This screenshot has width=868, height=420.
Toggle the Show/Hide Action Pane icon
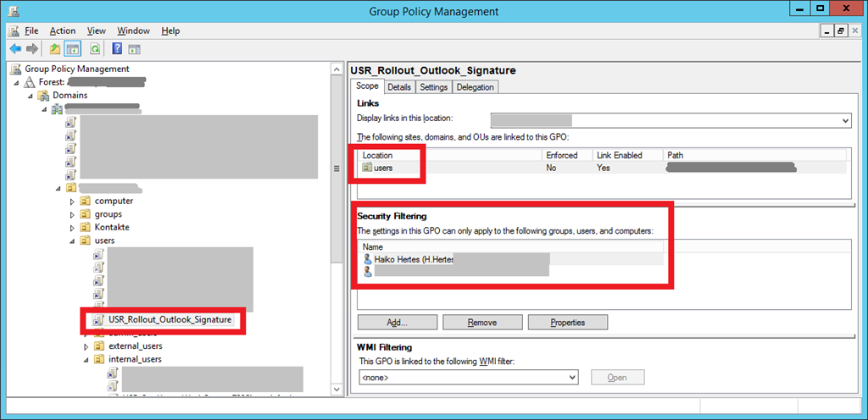135,49
